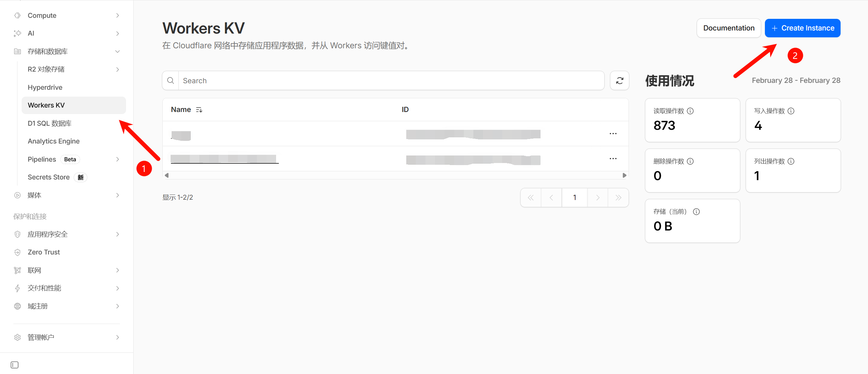Open the Documentation button
This screenshot has width=868, height=374.
(x=729, y=28)
